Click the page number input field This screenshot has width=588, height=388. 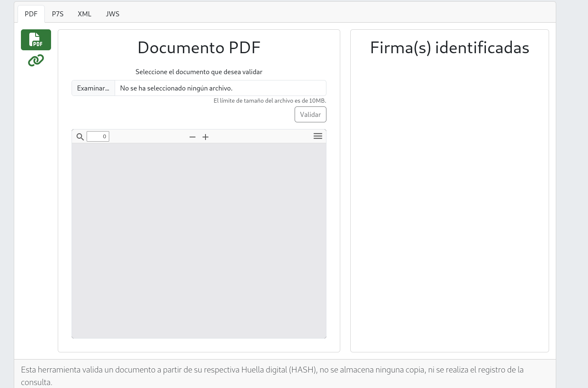(x=98, y=137)
